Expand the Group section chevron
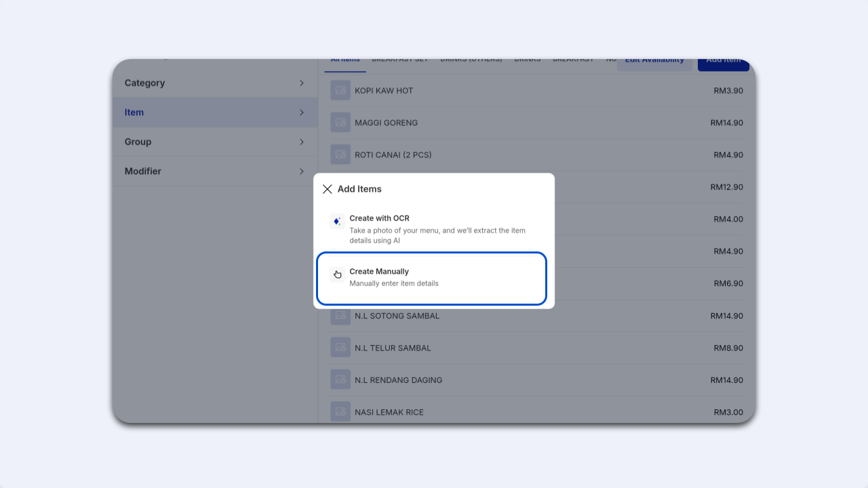Image resolution: width=868 pixels, height=488 pixels. coord(302,142)
